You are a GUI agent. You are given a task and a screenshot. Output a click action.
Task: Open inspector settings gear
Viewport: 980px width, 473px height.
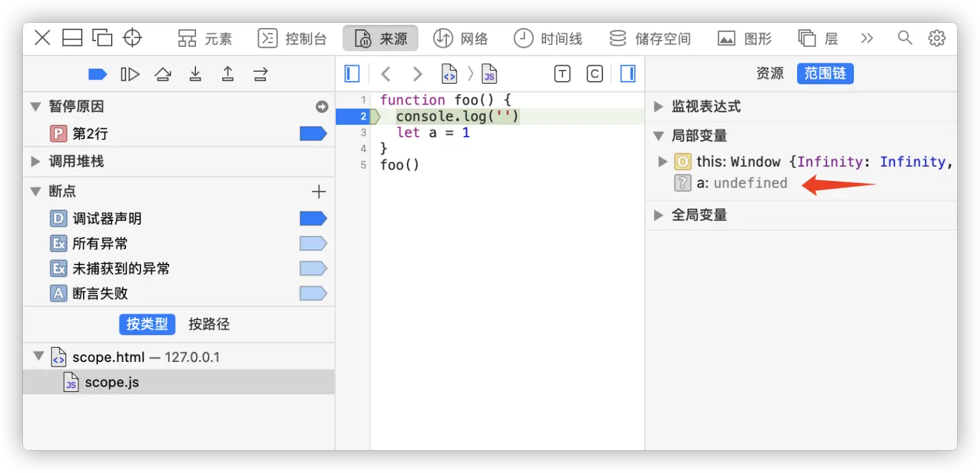[x=937, y=38]
